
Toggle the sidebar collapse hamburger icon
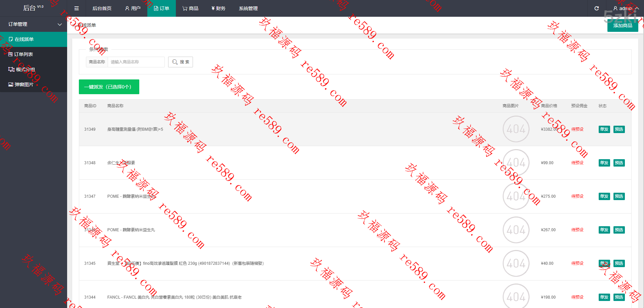tap(77, 8)
